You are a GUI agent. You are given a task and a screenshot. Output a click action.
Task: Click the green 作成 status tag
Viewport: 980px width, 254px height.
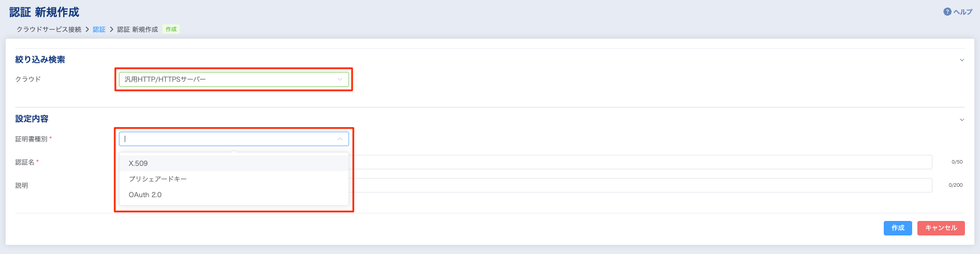[171, 30]
